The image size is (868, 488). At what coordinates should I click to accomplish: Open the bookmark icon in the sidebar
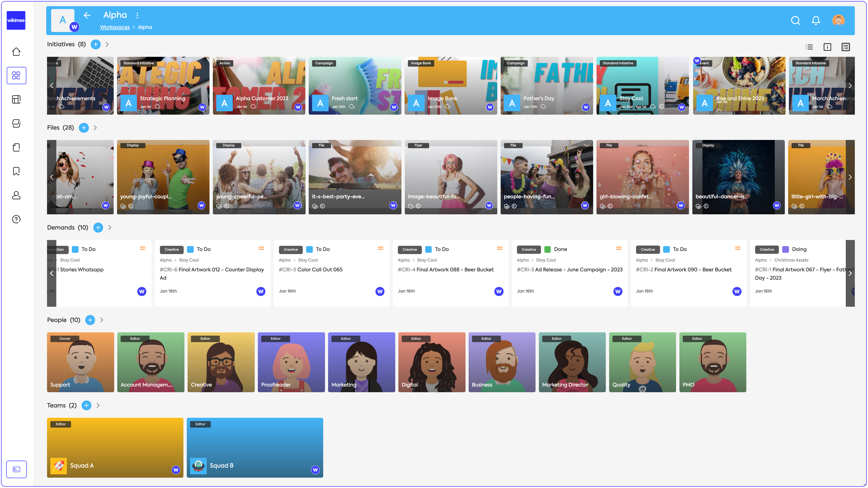(16, 171)
